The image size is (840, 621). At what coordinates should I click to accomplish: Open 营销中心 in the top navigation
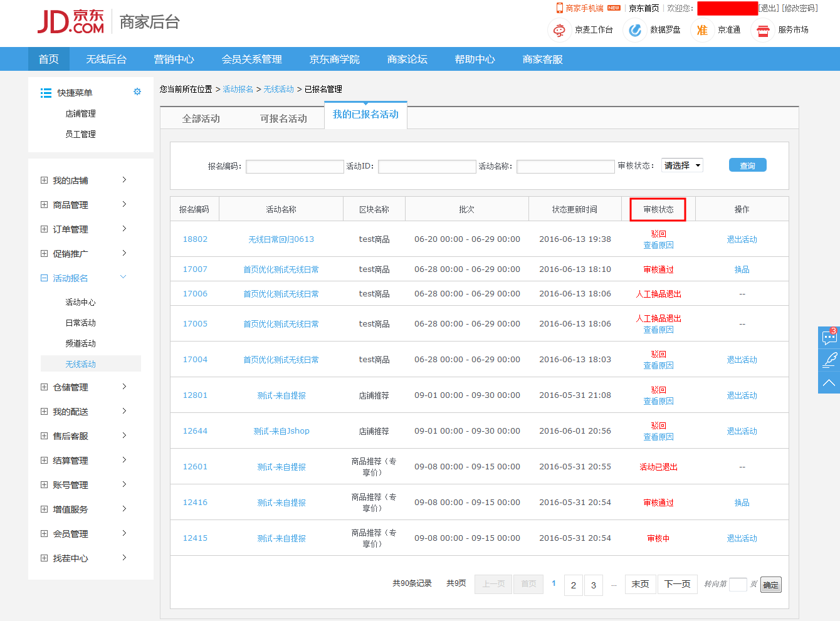[x=174, y=60]
